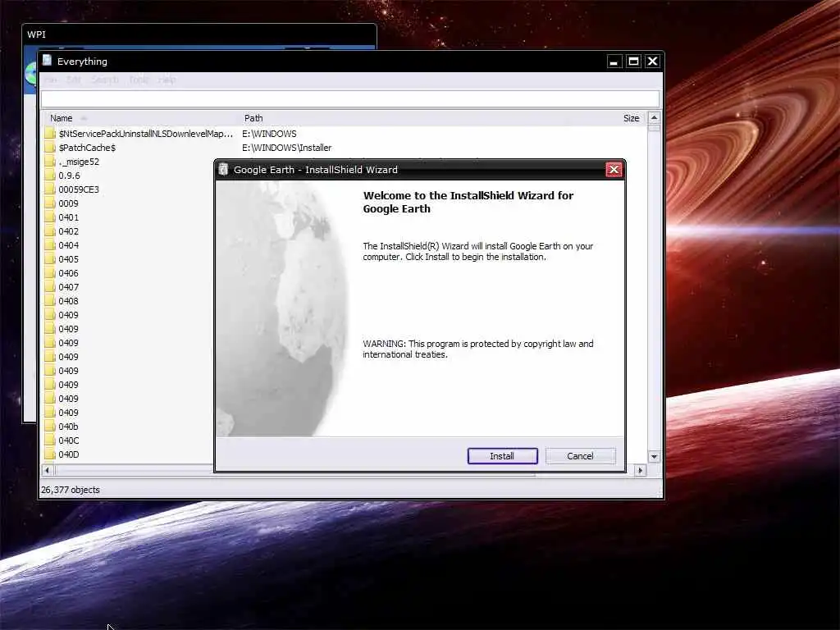Focus the Everything search box
Screen dimensions: 840x630
[349, 99]
